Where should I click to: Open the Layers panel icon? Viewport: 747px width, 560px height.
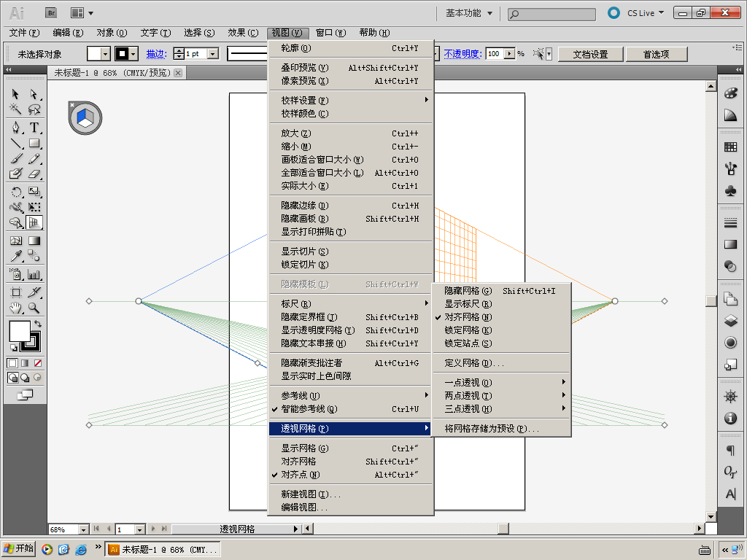click(x=730, y=320)
